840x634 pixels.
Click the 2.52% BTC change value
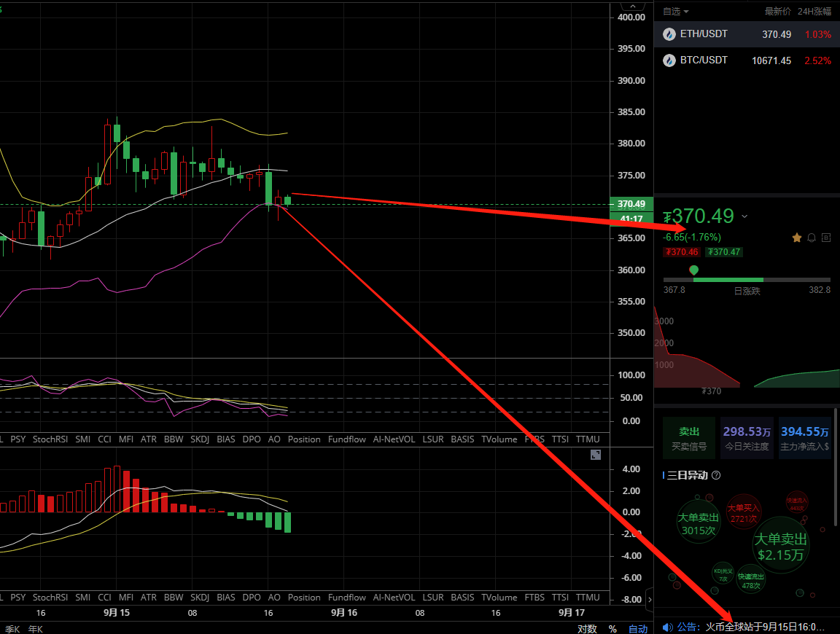pos(818,61)
